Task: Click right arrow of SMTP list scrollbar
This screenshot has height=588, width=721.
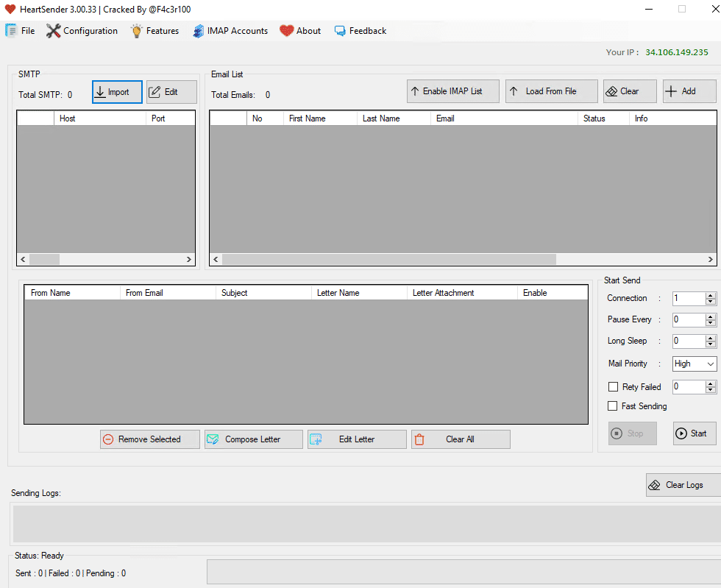Action: 188,260
